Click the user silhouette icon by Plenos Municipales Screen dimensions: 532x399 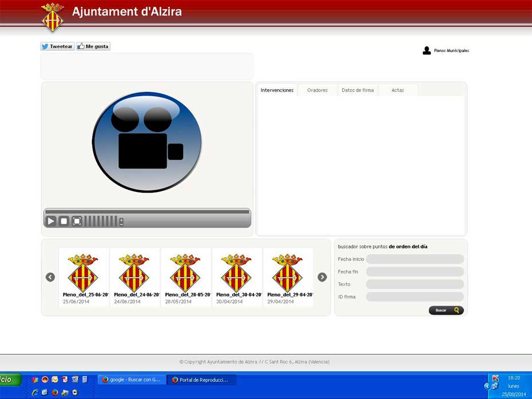click(427, 50)
